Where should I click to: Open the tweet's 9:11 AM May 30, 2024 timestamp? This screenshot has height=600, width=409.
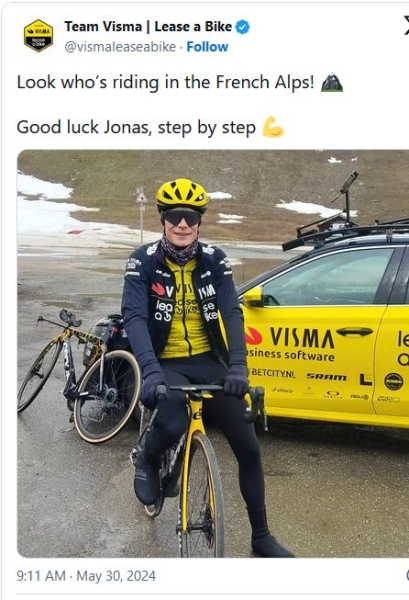(86, 576)
